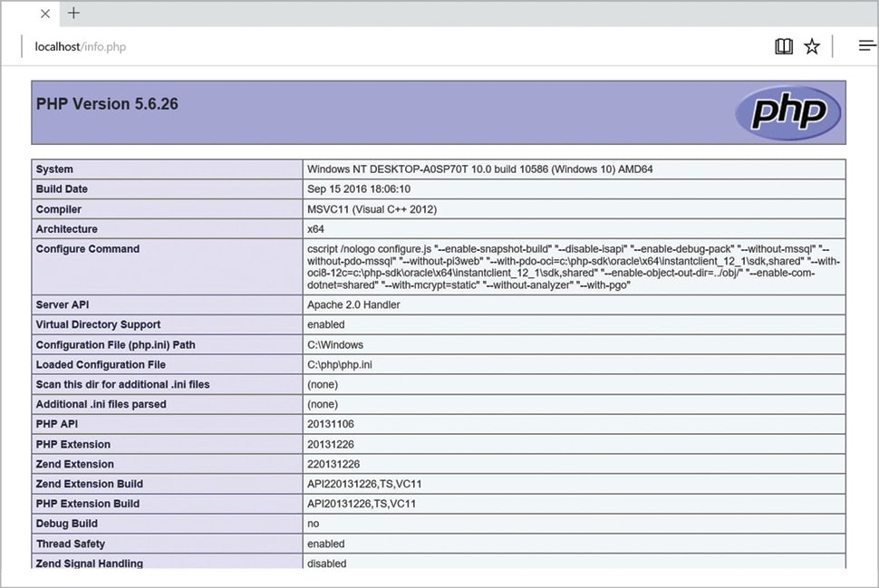Select the C:\Windows path value
This screenshot has width=879, height=588.
(335, 344)
